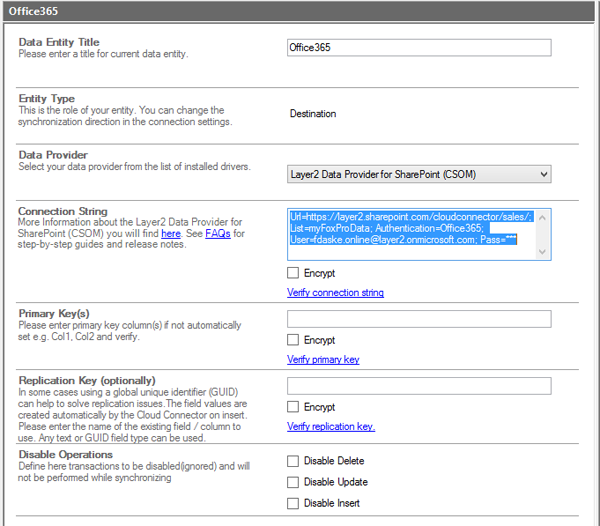This screenshot has height=526, width=600.
Task: Click inside the Connection String text box
Action: point(418,236)
